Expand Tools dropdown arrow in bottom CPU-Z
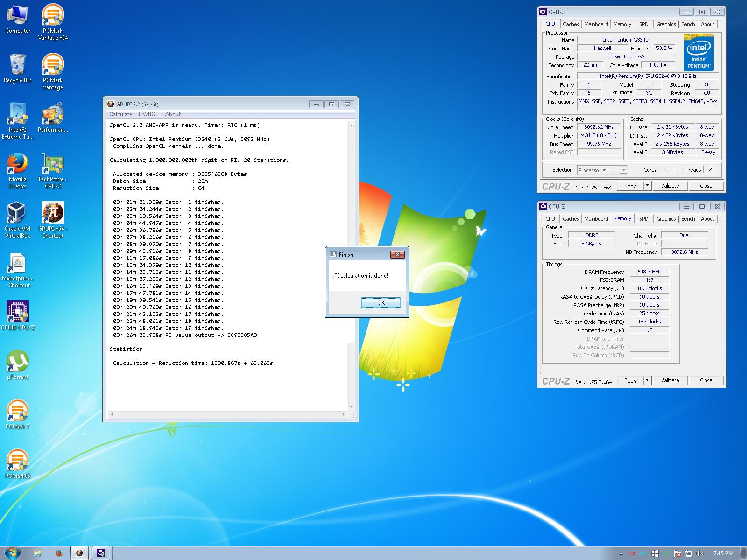This screenshot has width=747, height=560. click(x=647, y=380)
